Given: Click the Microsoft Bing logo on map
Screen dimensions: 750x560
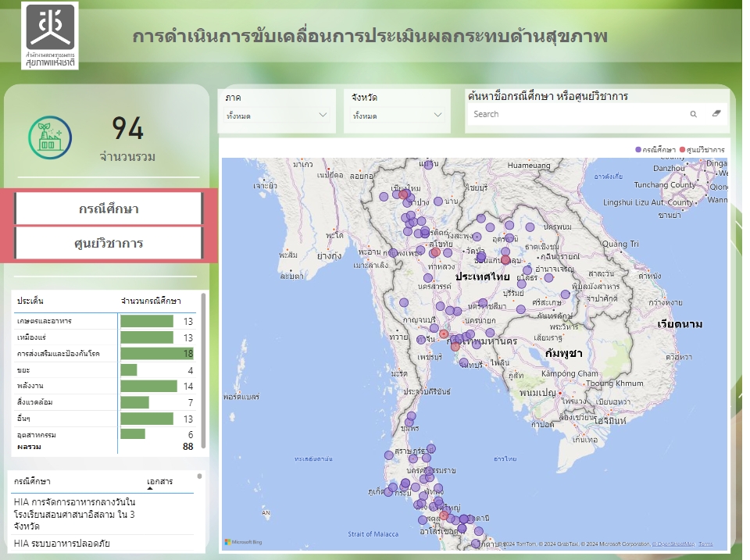Looking at the screenshot, I should click(x=244, y=542).
